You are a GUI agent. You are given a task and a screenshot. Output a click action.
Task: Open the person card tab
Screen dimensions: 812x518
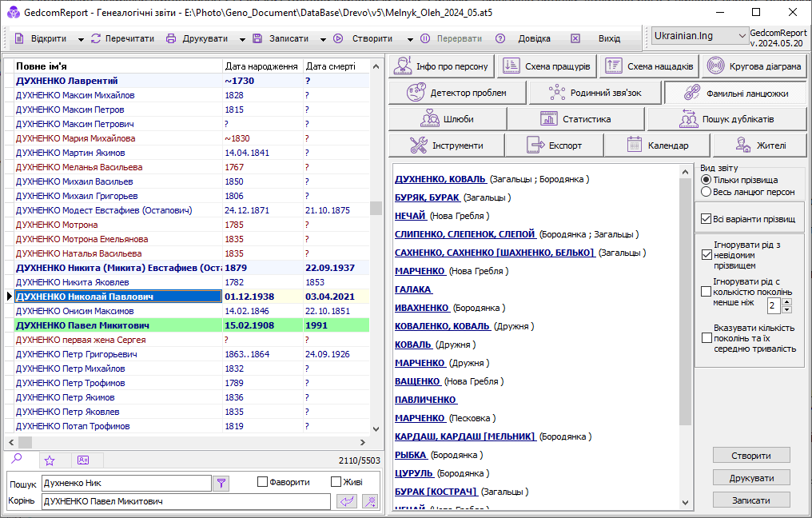click(83, 460)
